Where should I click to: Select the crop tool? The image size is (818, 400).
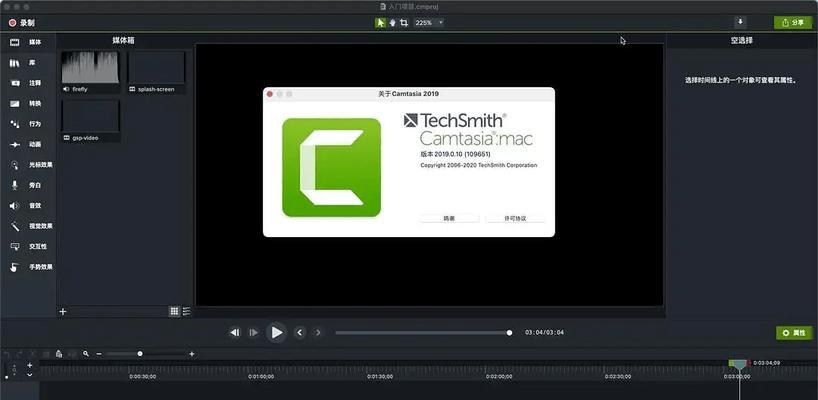404,23
